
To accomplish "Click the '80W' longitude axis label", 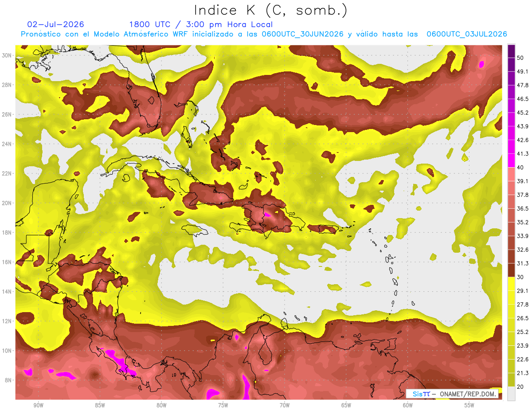I will [161, 405].
